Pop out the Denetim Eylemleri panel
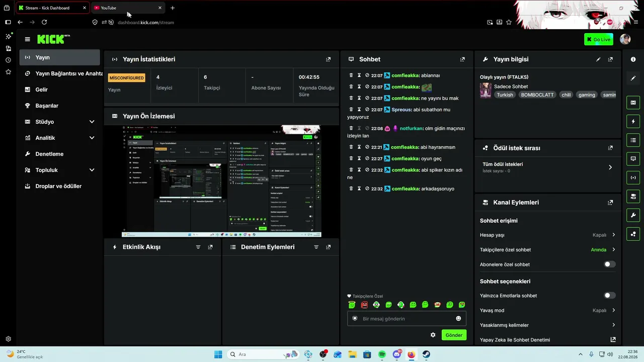 tap(328, 247)
